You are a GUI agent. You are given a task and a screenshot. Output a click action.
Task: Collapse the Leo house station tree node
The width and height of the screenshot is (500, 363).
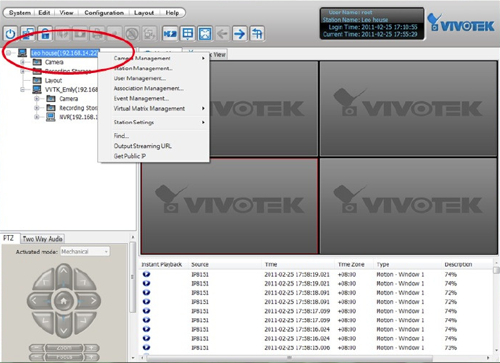coord(8,53)
